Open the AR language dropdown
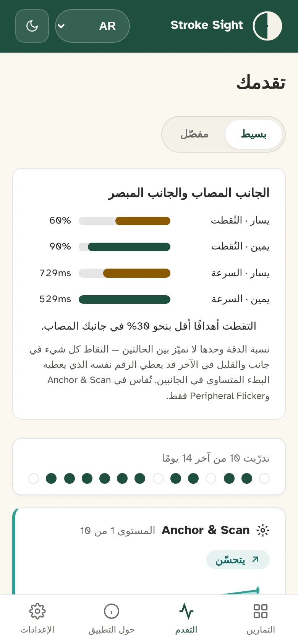The height and width of the screenshot is (644, 298). (92, 26)
